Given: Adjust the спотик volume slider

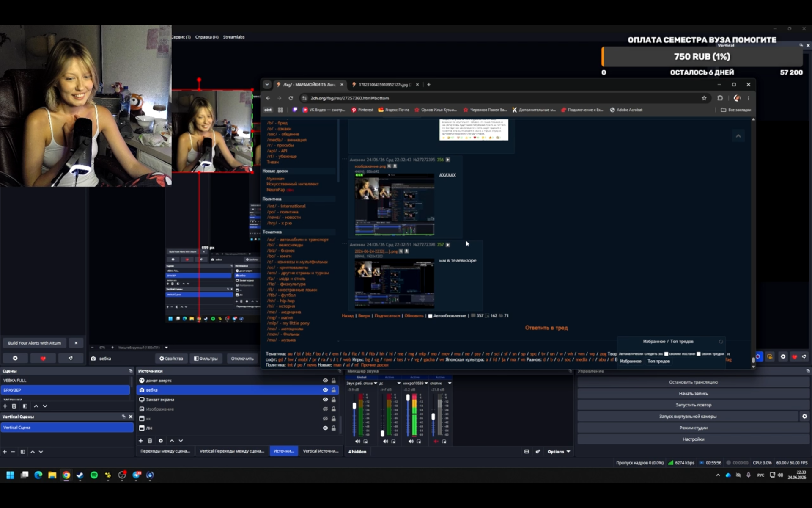Looking at the screenshot, I should 433,417.
